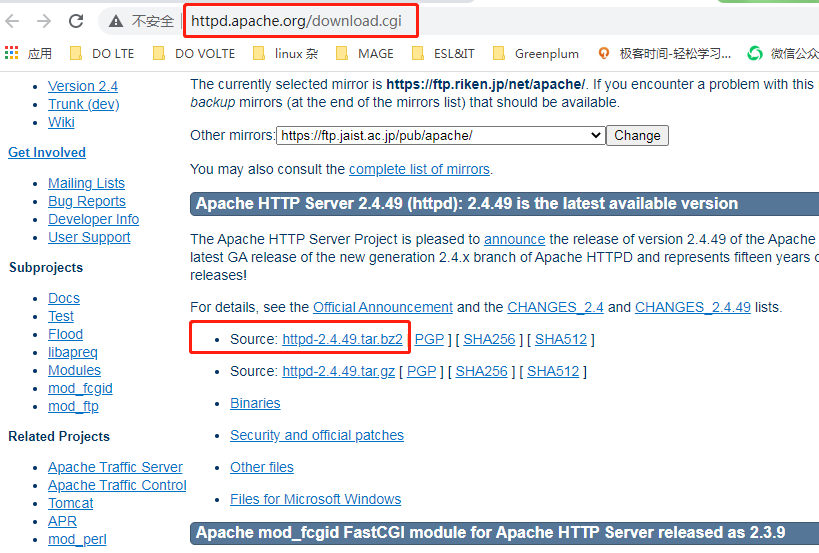The height and width of the screenshot is (553, 819).
Task: Open the APR related project link
Action: [63, 521]
